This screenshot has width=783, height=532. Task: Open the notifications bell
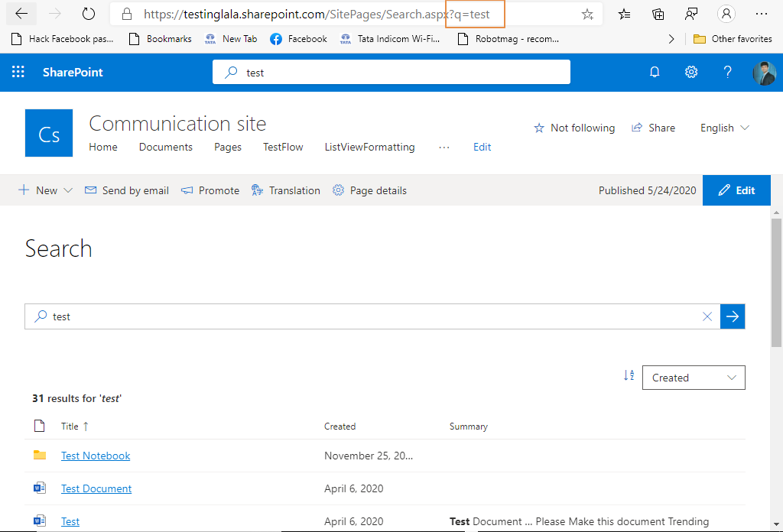pos(655,72)
